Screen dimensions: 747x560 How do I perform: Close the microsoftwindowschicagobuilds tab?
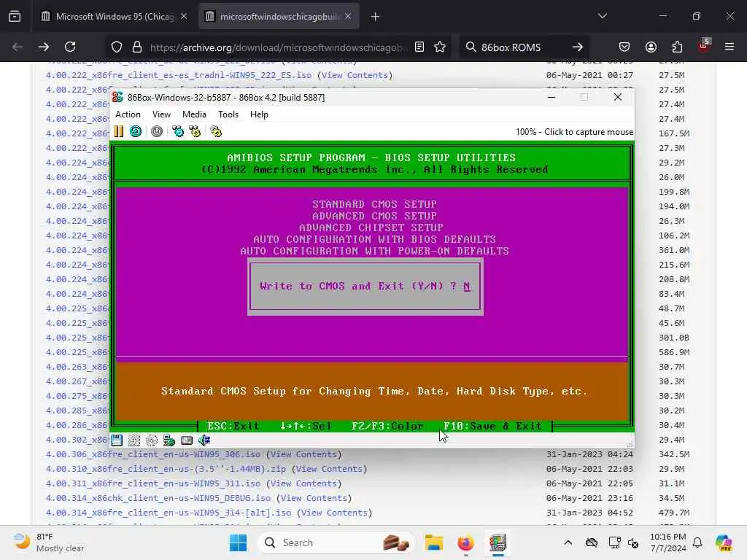point(348,17)
